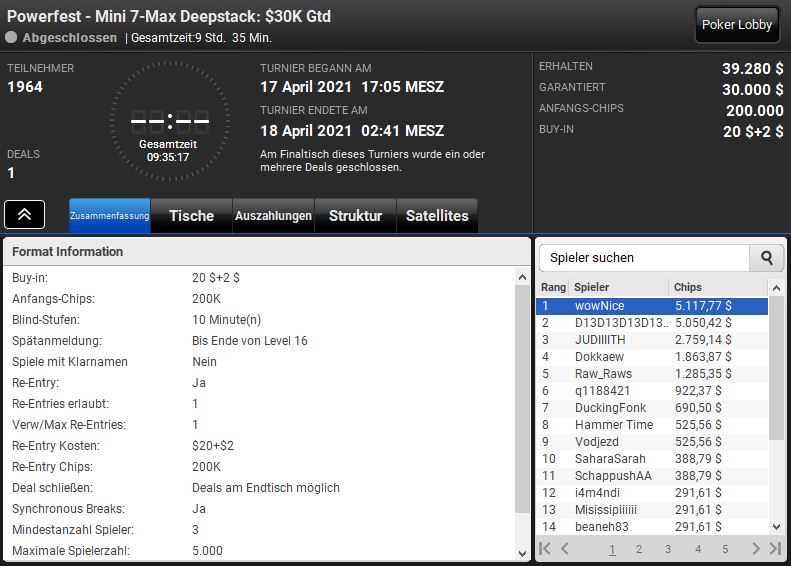The width and height of the screenshot is (791, 566).
Task: Click the search magnifier icon
Action: click(766, 258)
